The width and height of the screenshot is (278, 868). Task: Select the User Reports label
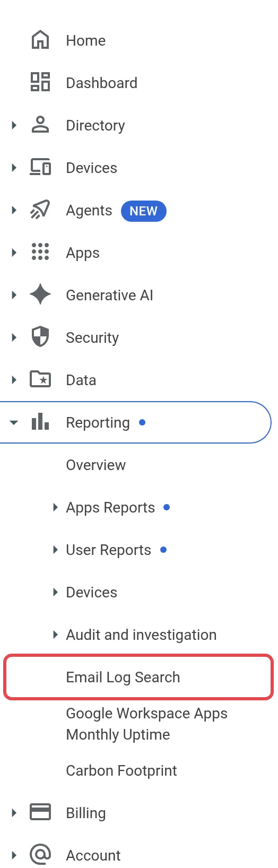(x=109, y=550)
